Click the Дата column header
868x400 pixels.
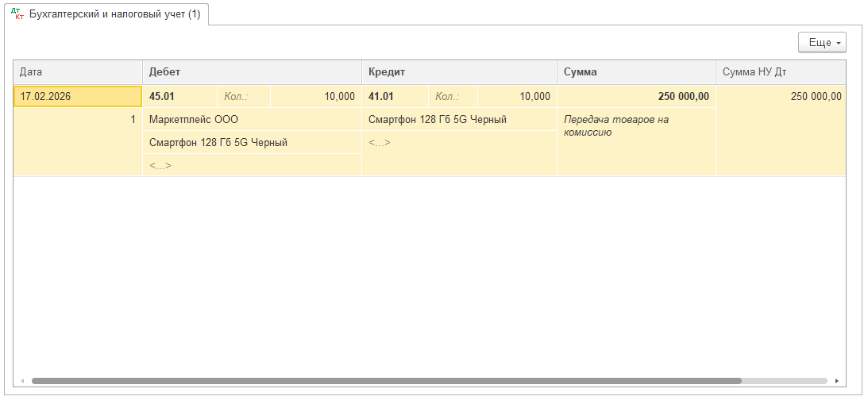pyautogui.click(x=78, y=72)
